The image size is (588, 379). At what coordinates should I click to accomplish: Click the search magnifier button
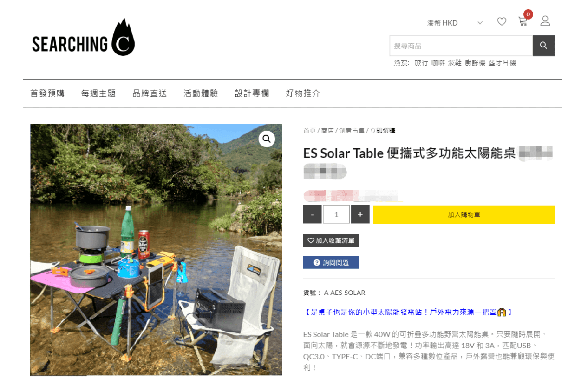[x=544, y=46]
